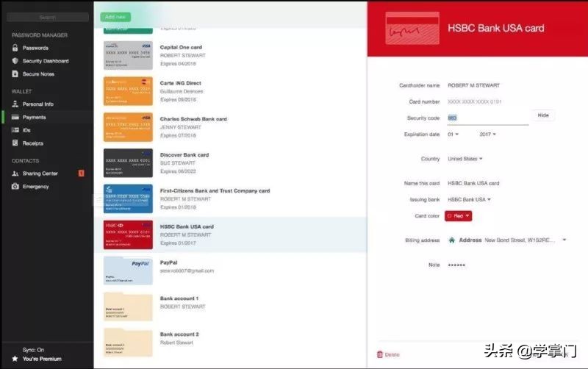This screenshot has height=369, width=588.
Task: Select the Bank account 2 thumbnail
Action: click(x=128, y=343)
